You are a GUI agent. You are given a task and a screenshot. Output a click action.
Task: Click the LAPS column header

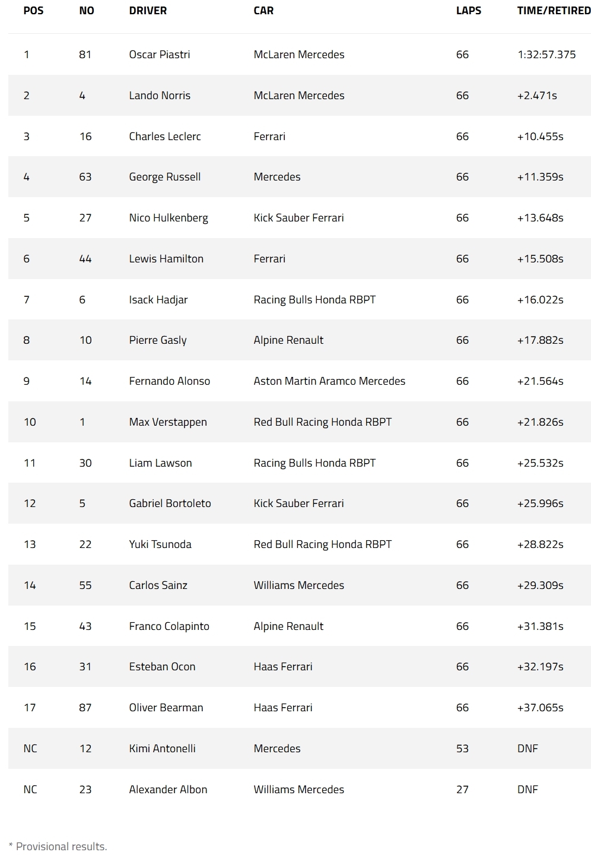point(468,11)
